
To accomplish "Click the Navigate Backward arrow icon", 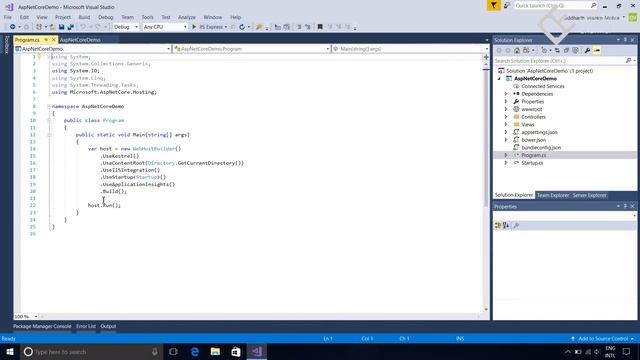I will coord(12,27).
